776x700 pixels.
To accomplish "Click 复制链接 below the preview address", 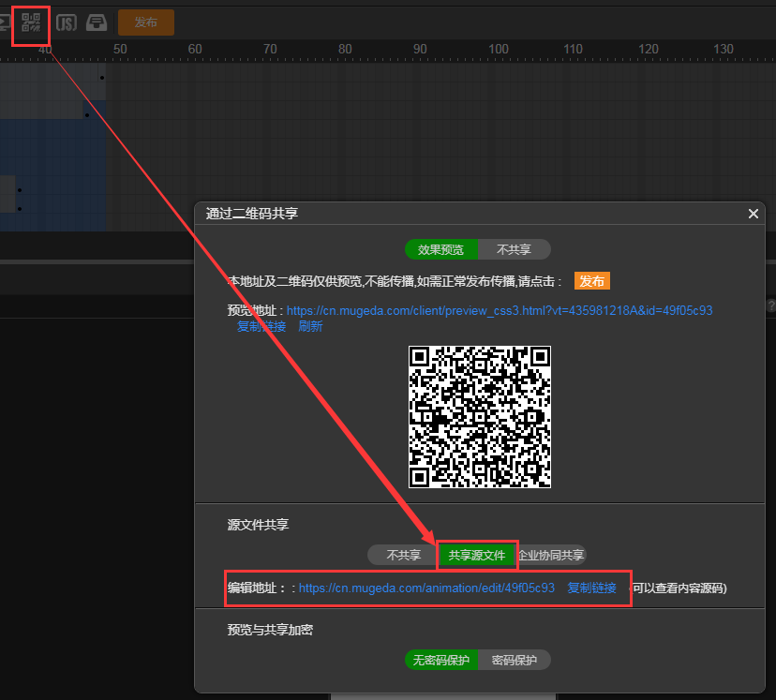I will [x=261, y=326].
